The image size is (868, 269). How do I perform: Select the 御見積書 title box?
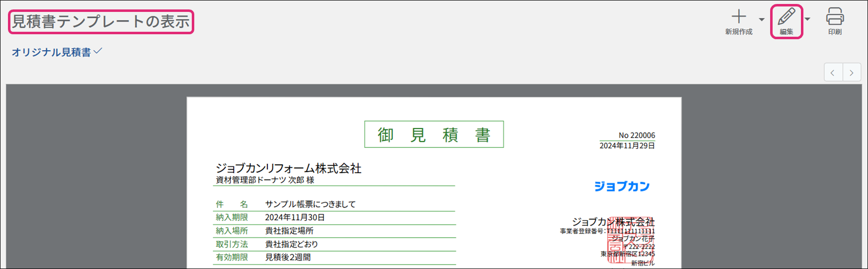click(x=434, y=134)
